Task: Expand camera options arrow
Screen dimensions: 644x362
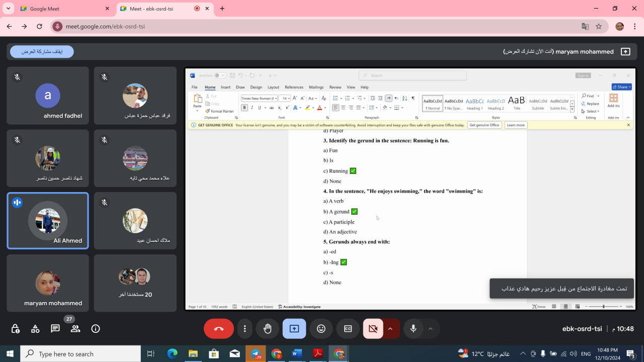Action: click(390, 329)
